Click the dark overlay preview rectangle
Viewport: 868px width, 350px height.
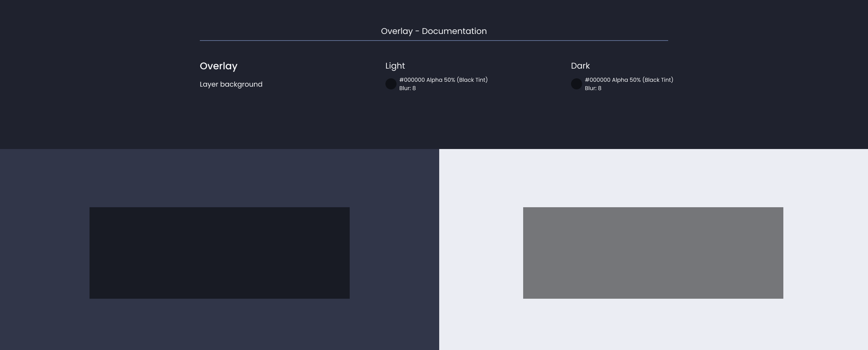pyautogui.click(x=220, y=253)
